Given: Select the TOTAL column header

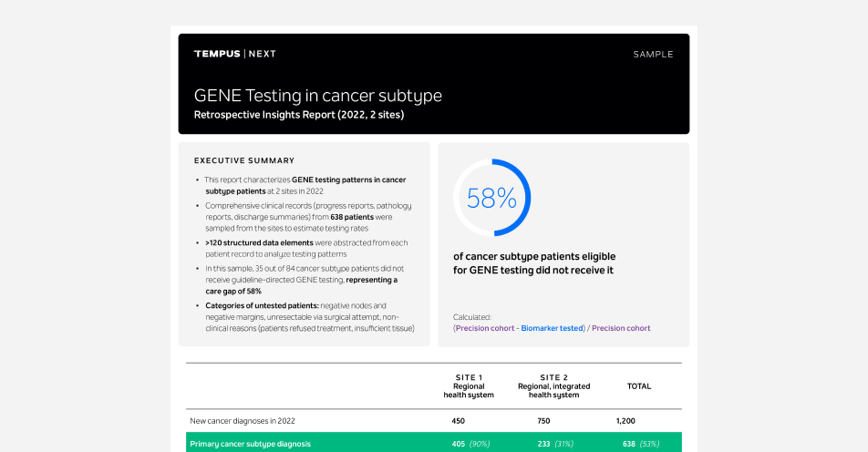Looking at the screenshot, I should point(639,385).
